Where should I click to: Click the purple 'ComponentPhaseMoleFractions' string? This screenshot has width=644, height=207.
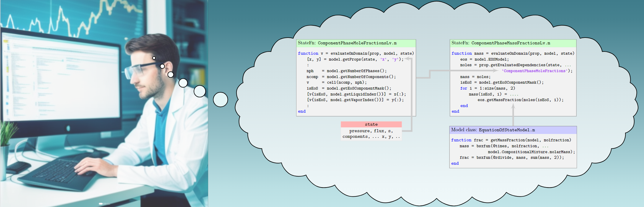(x=537, y=71)
